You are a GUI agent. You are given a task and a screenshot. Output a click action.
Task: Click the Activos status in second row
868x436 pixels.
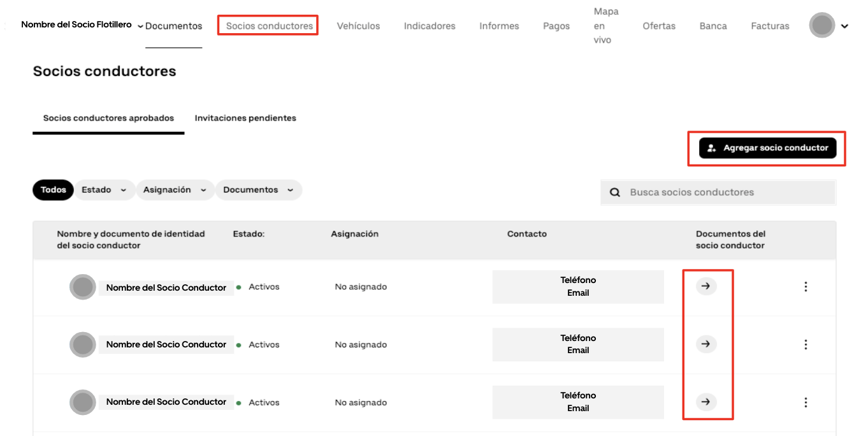[264, 345]
